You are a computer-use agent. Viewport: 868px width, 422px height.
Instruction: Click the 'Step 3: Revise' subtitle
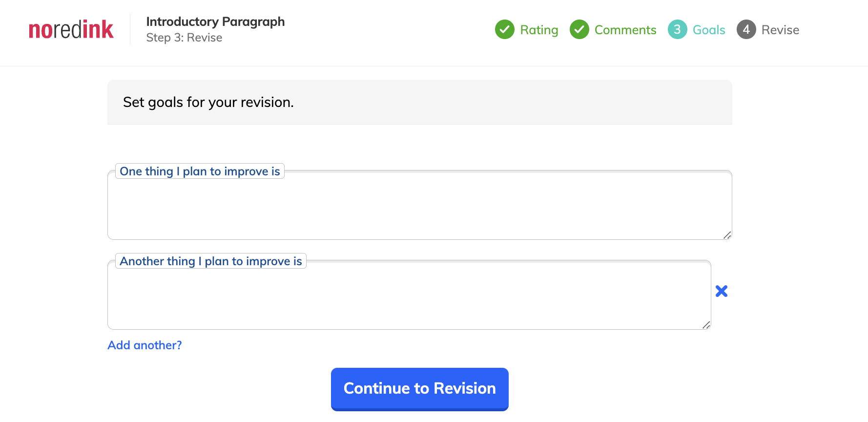pyautogui.click(x=184, y=38)
